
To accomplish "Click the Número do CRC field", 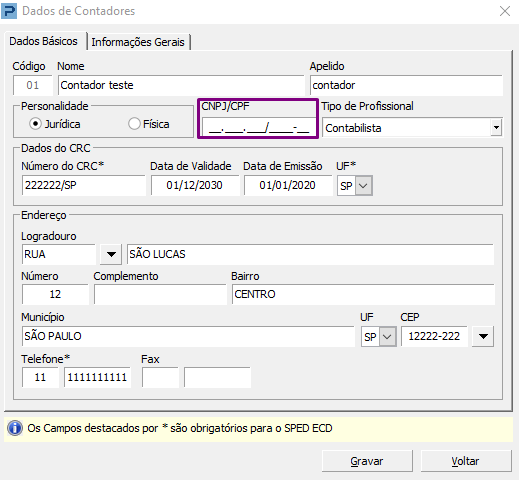I will pos(84,185).
